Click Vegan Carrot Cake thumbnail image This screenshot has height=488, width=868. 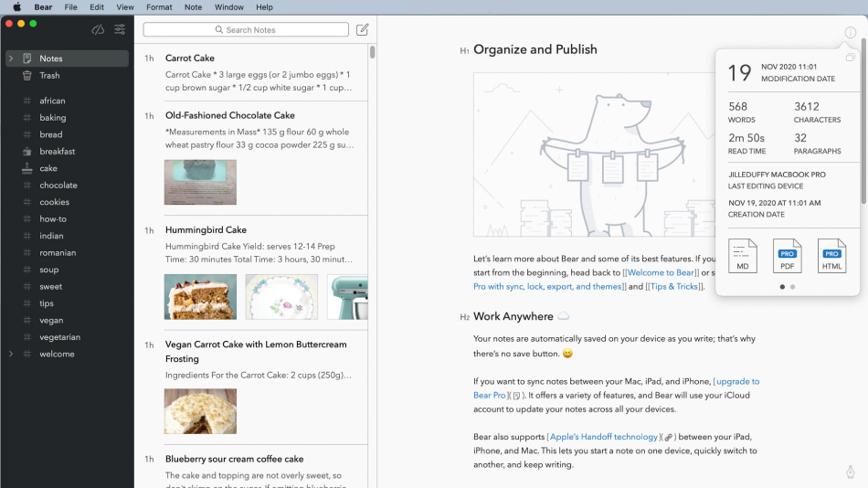pyautogui.click(x=200, y=411)
